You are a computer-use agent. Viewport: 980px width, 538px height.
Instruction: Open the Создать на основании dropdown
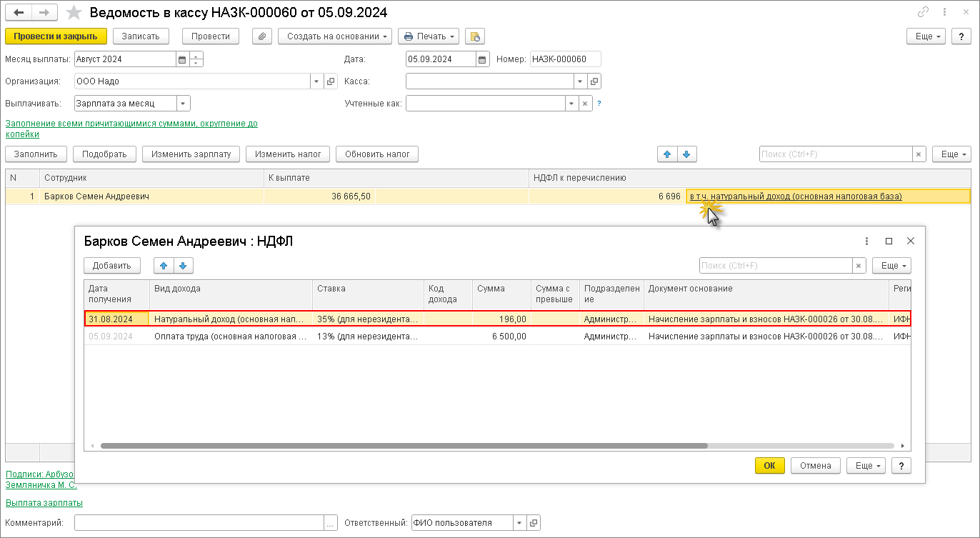pos(335,36)
